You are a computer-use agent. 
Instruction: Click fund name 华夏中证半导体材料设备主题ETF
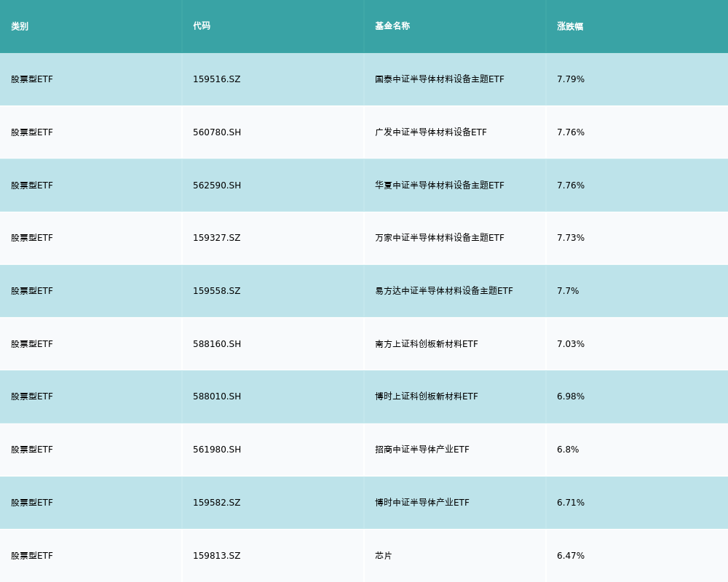tap(439, 186)
